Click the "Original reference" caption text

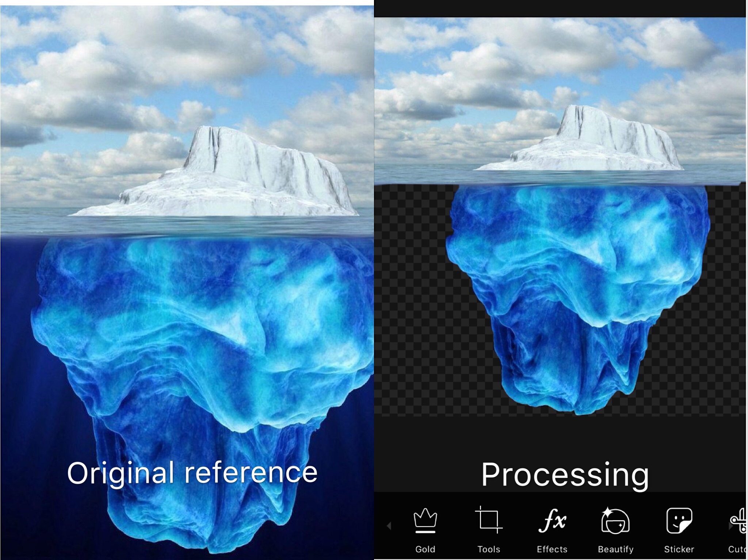(x=192, y=473)
